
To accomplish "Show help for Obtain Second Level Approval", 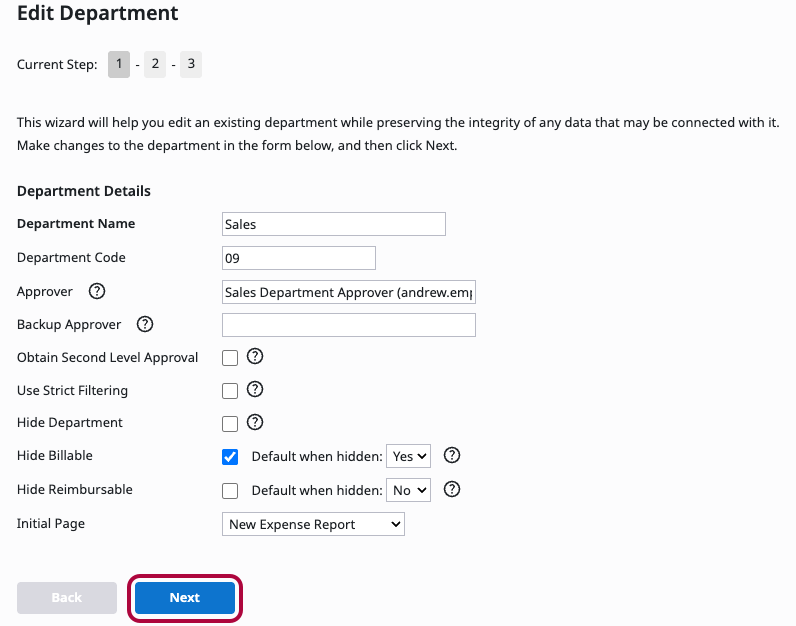I will tap(255, 356).
